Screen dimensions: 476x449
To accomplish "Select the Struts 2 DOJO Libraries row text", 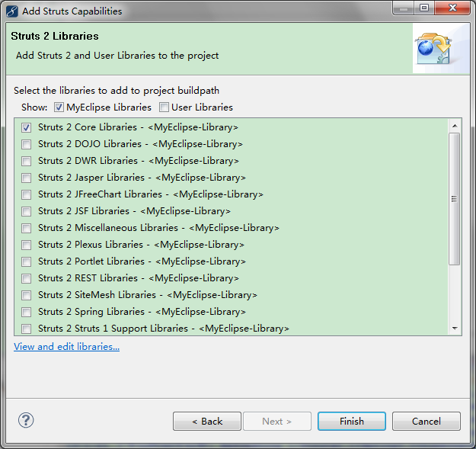I will [x=140, y=144].
